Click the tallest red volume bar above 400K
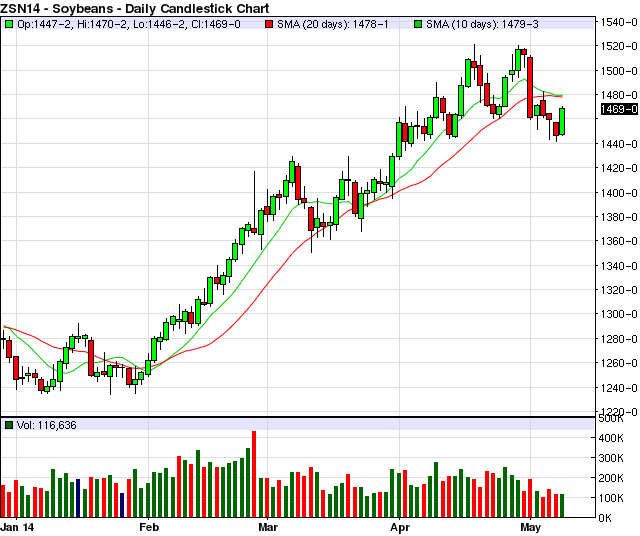Screen dimensions: 640x536 [254, 474]
